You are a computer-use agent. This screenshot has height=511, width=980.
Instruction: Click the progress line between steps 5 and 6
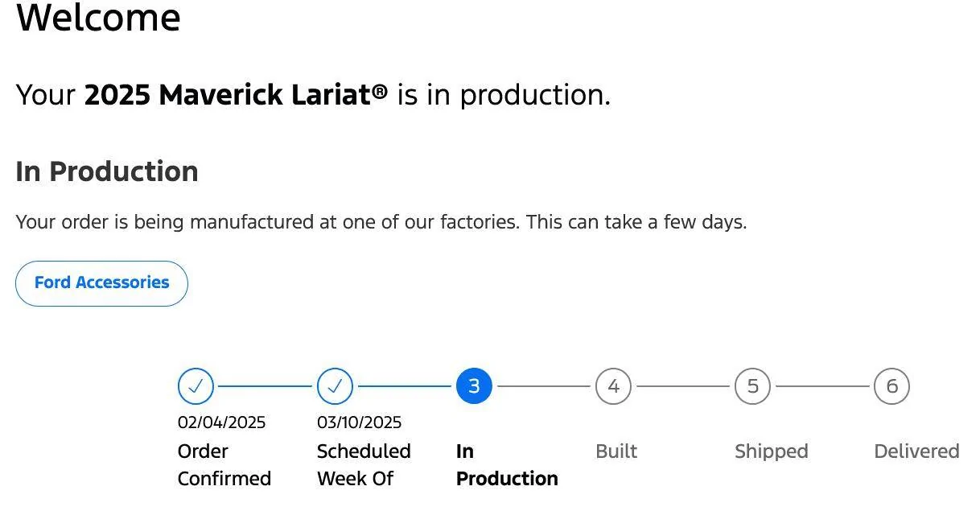[822, 386]
